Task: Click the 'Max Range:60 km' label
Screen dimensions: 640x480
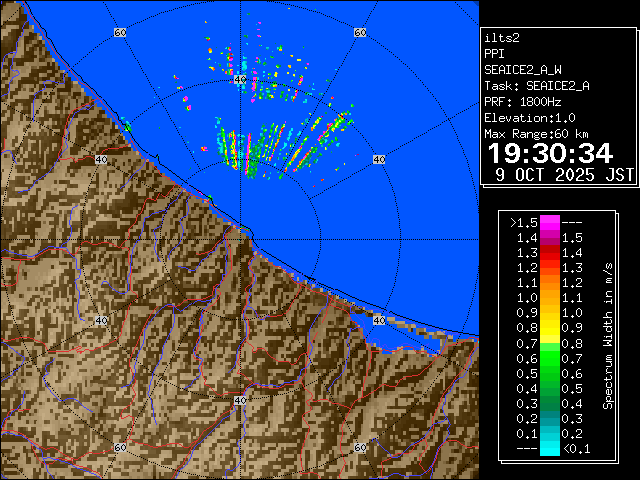Action: point(536,134)
